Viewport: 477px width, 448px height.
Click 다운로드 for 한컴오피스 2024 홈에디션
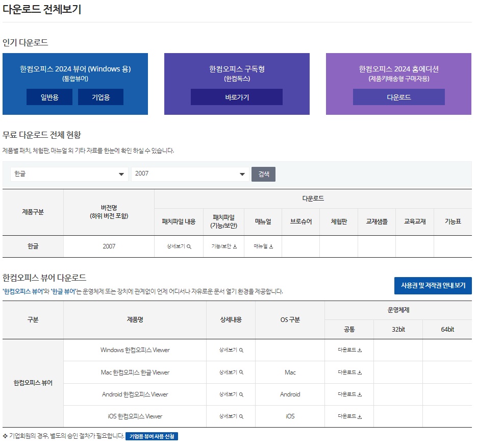click(x=399, y=97)
